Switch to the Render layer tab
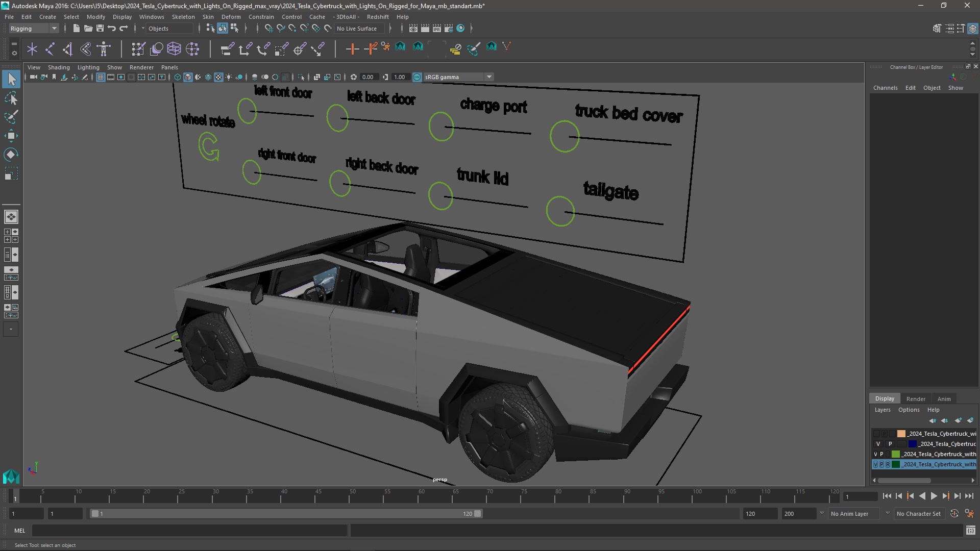The image size is (980, 551). point(916,399)
